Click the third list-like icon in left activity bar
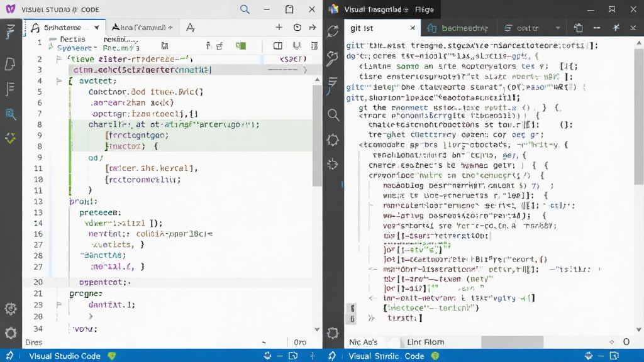Image resolution: width=644 pixels, height=362 pixels. (x=11, y=89)
